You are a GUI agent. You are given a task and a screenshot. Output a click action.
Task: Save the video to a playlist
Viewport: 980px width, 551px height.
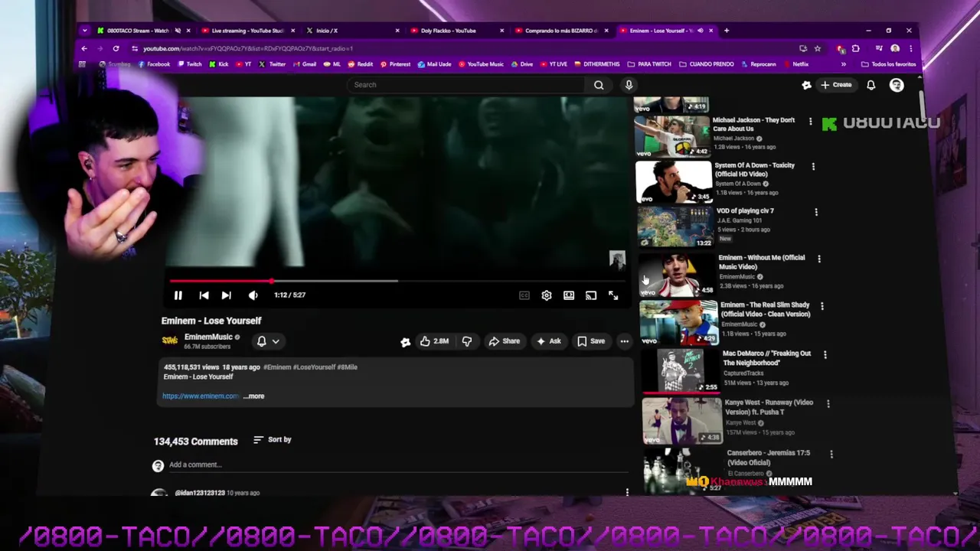pyautogui.click(x=590, y=341)
